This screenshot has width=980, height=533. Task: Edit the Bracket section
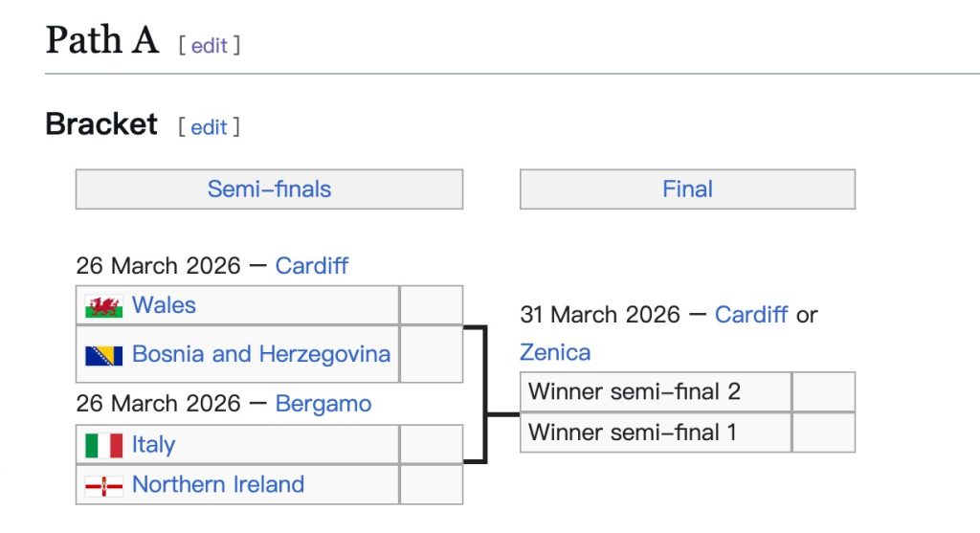(209, 127)
